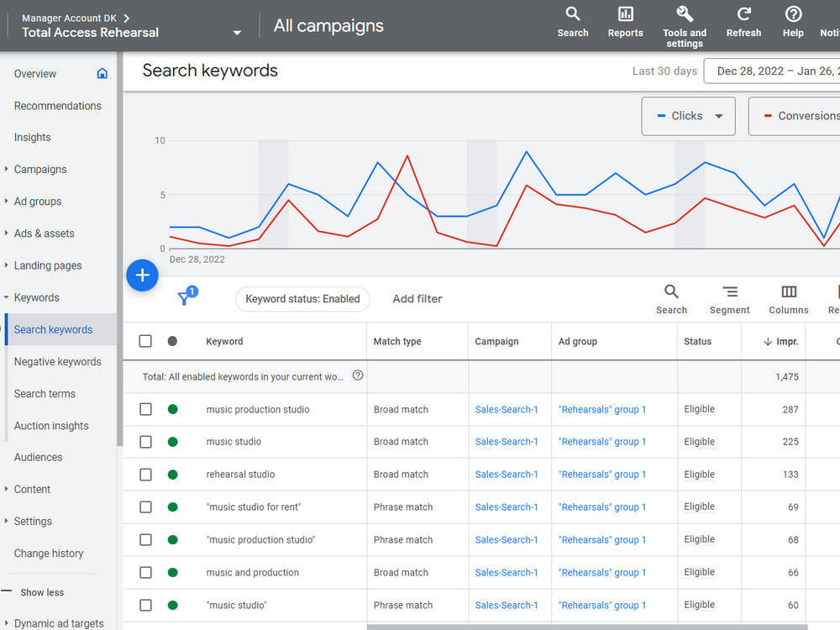Check the music and production row
This screenshot has width=840, height=630.
tap(145, 572)
